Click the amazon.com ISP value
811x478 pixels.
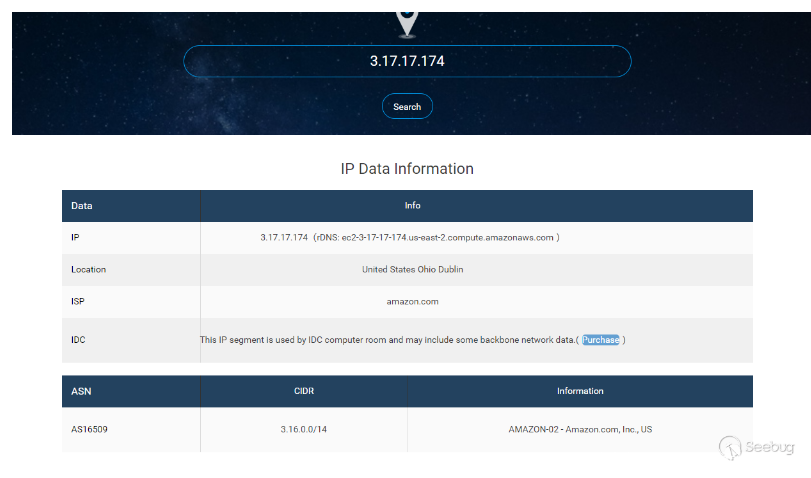412,301
